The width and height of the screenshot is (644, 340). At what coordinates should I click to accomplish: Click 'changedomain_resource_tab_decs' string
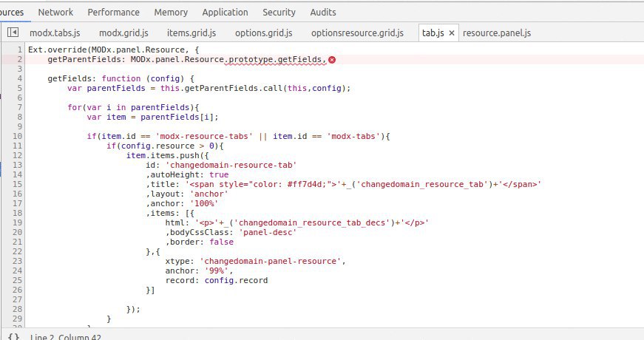[312, 223]
